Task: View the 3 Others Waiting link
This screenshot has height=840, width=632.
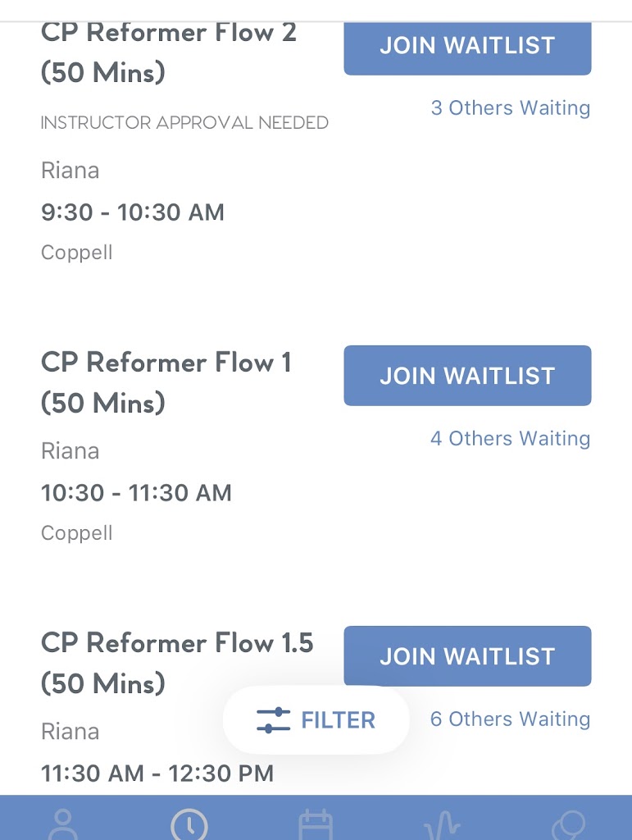Action: pyautogui.click(x=510, y=107)
